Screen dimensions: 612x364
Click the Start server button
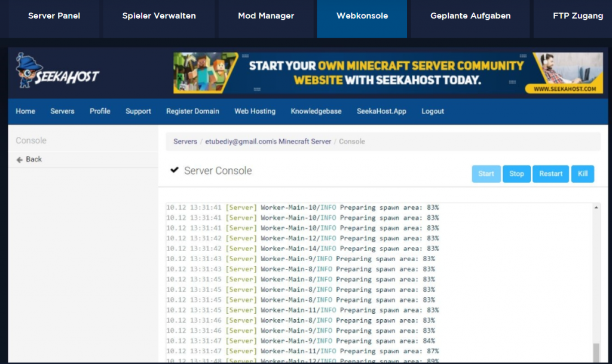pos(486,174)
